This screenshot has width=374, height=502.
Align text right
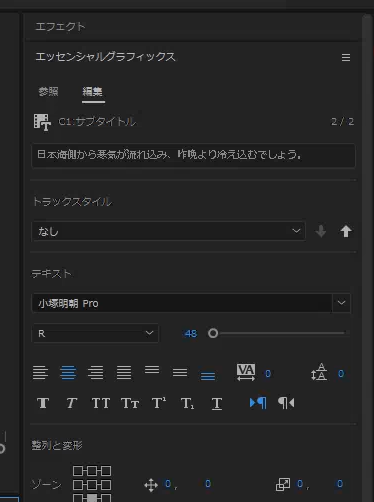pyautogui.click(x=96, y=372)
